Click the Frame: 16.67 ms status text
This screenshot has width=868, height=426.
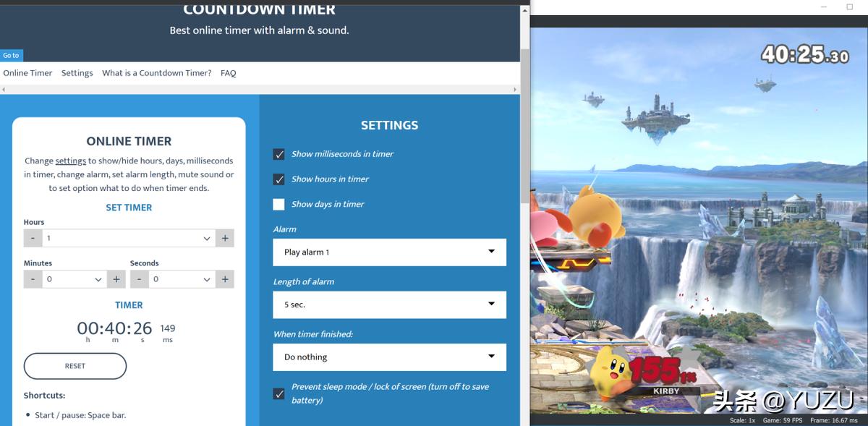pyautogui.click(x=833, y=420)
